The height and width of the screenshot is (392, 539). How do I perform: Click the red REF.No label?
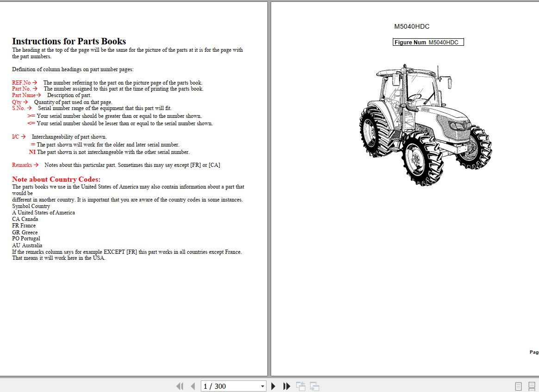click(x=21, y=83)
